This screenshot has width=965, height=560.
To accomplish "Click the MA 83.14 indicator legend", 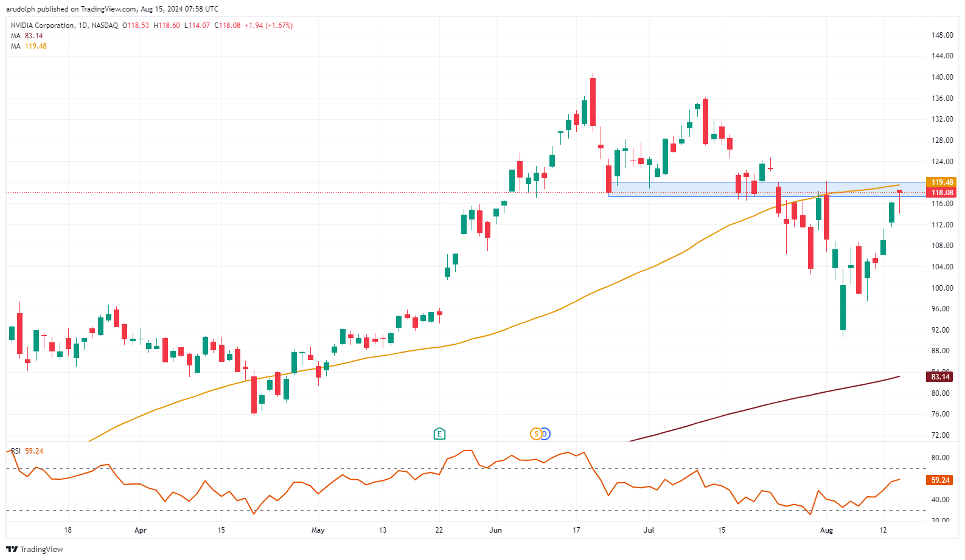I will (x=27, y=36).
